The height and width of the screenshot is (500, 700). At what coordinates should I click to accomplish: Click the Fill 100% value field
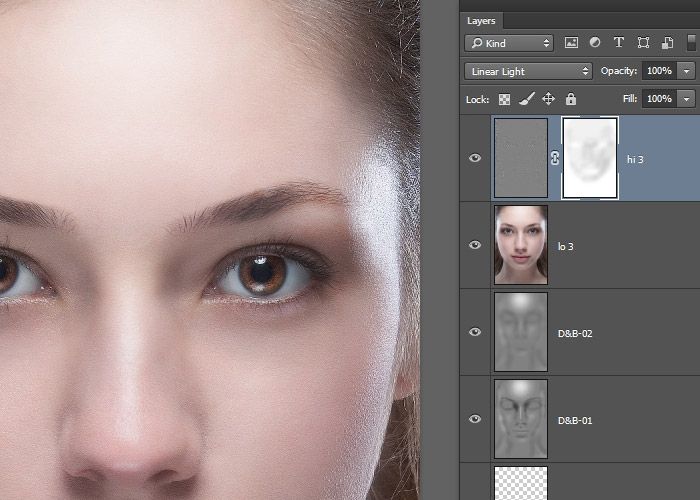coord(659,99)
